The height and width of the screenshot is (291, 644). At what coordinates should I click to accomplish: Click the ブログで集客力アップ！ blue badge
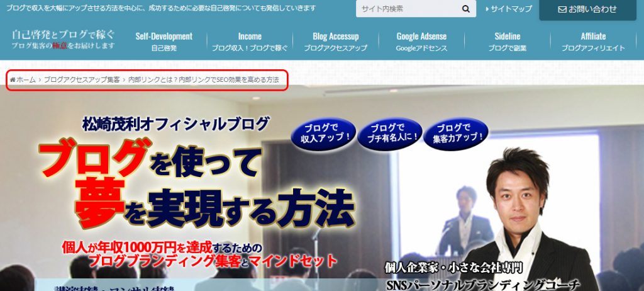456,134
